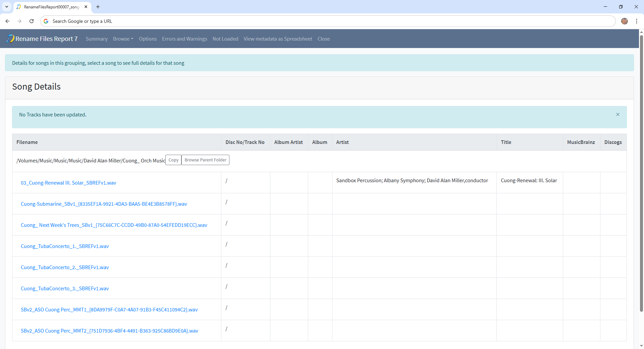Viewport: 644px width, 349px height.
Task: Click the user profile avatar icon
Action: [x=624, y=21]
